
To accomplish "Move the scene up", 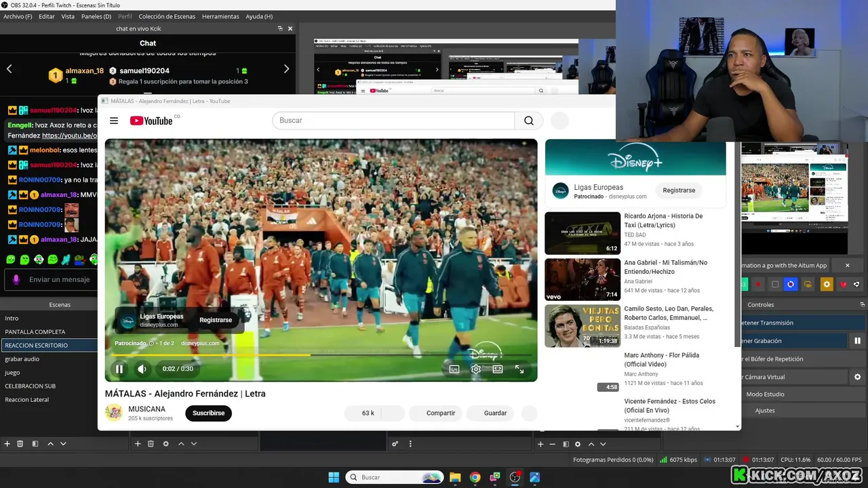I will point(50,444).
